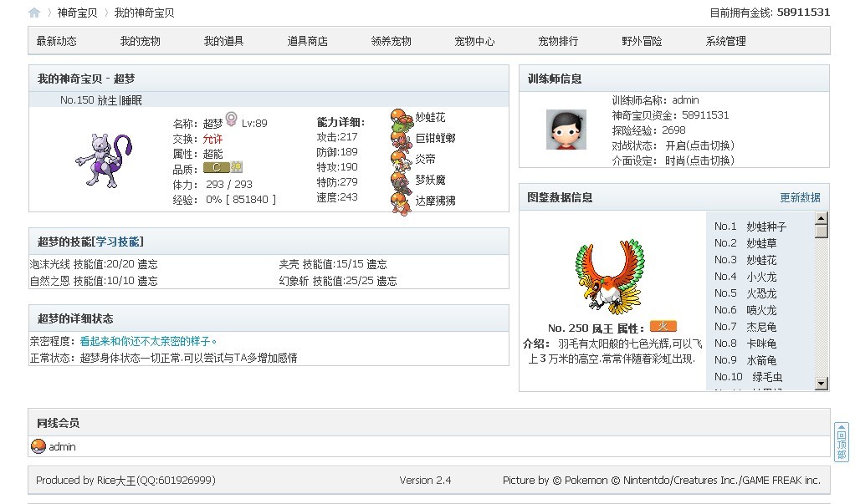Select the 领养宠物 menu item

pyautogui.click(x=391, y=41)
